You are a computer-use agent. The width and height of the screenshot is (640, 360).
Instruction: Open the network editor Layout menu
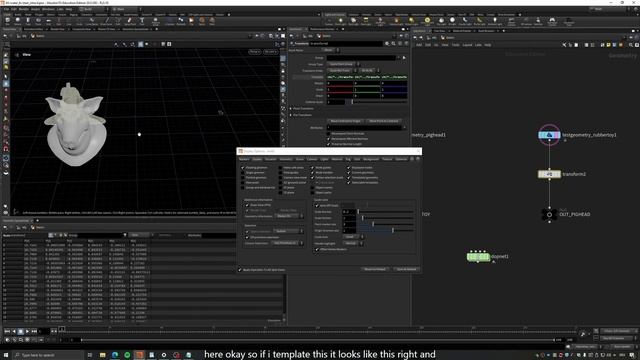coord(467,45)
